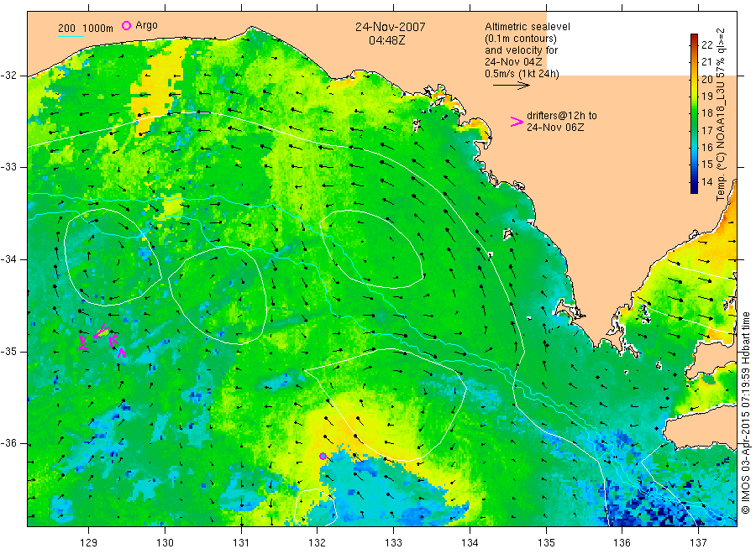This screenshot has width=756, height=554.
Task: Click the magenta drifter cluster near 129°E
Action: point(102,341)
